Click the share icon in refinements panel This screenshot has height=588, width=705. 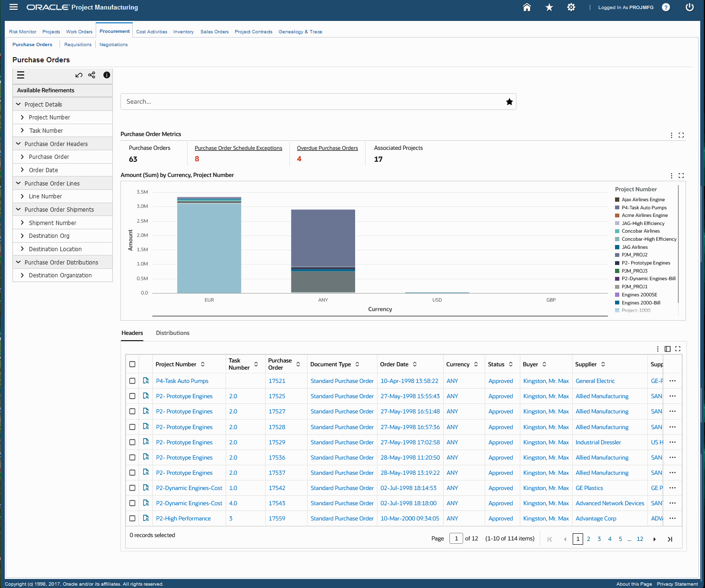pyautogui.click(x=92, y=75)
